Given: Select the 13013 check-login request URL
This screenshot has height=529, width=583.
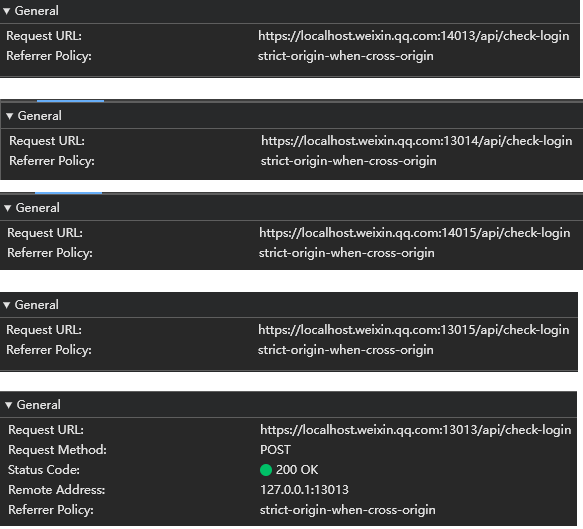Looking at the screenshot, I should click(x=415, y=430).
